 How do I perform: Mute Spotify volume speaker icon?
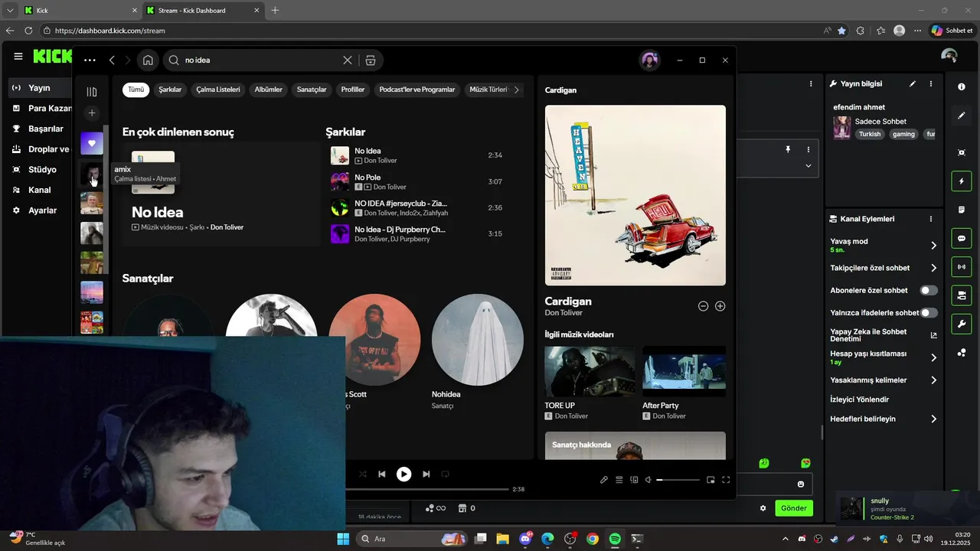coord(648,480)
